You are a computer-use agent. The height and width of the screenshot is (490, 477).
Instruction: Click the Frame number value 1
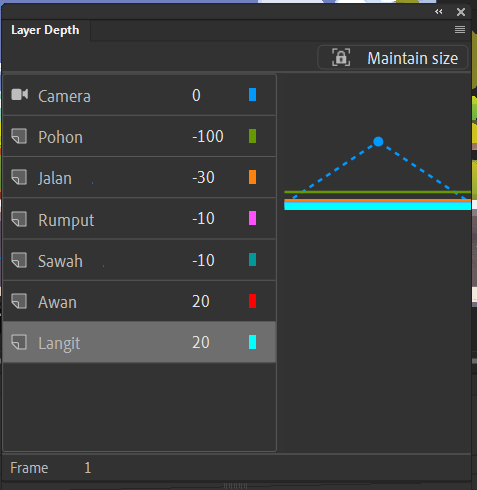click(88, 468)
